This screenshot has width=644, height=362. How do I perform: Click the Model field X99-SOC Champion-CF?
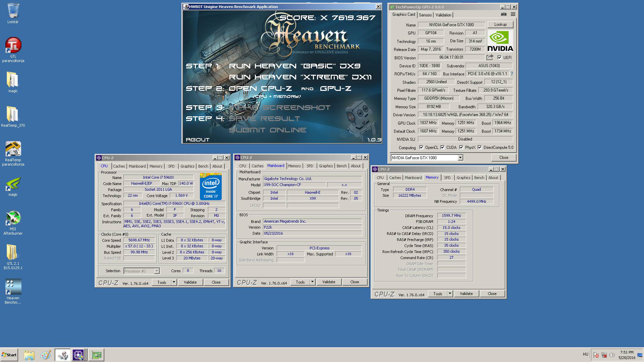pos(294,185)
